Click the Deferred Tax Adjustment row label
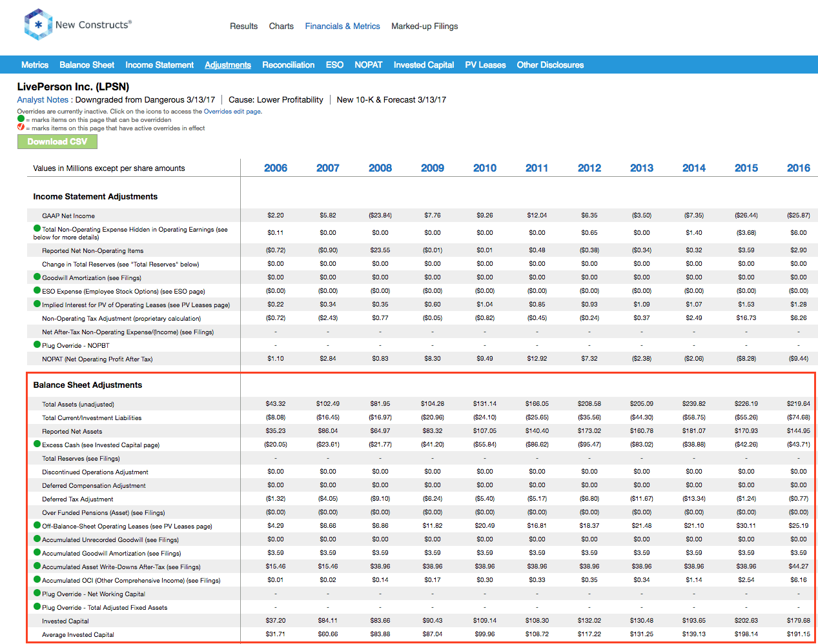Viewport: 818px width, 644px height. pyautogui.click(x=77, y=499)
